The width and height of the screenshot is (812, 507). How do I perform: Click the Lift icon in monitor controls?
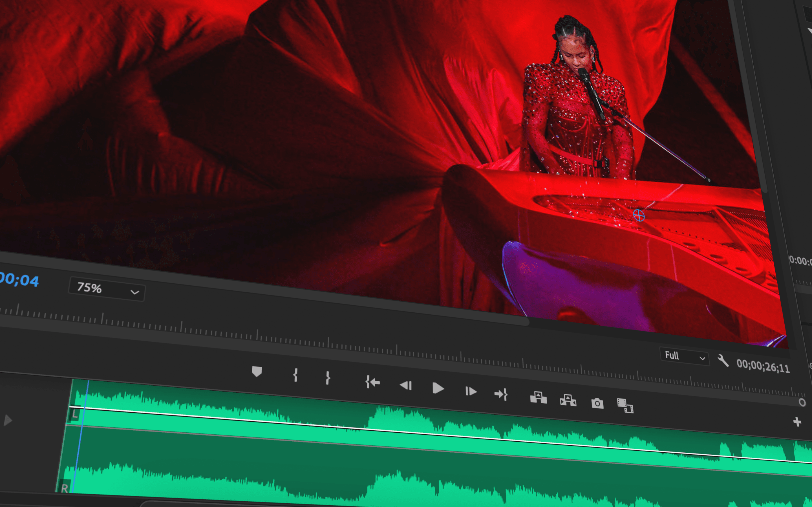[x=538, y=397]
